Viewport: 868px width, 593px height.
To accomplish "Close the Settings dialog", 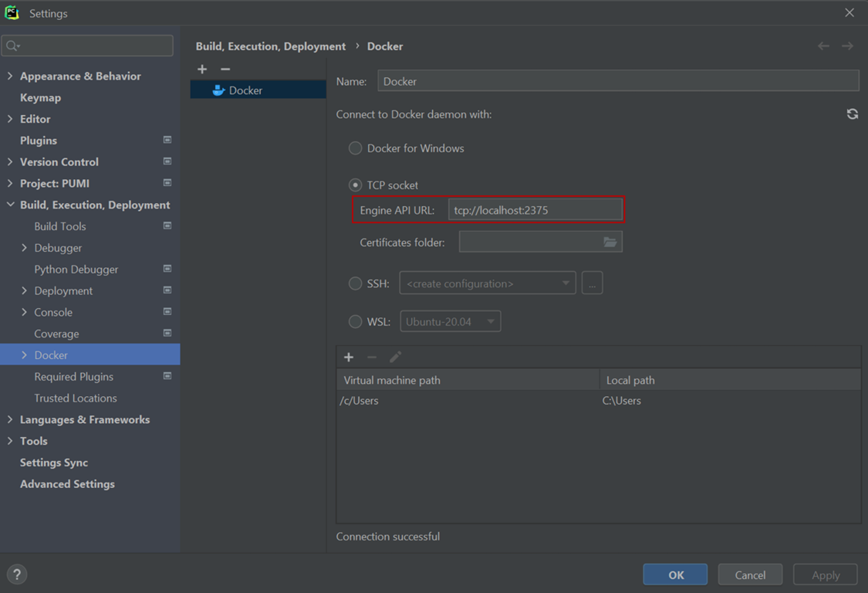I will (x=849, y=13).
